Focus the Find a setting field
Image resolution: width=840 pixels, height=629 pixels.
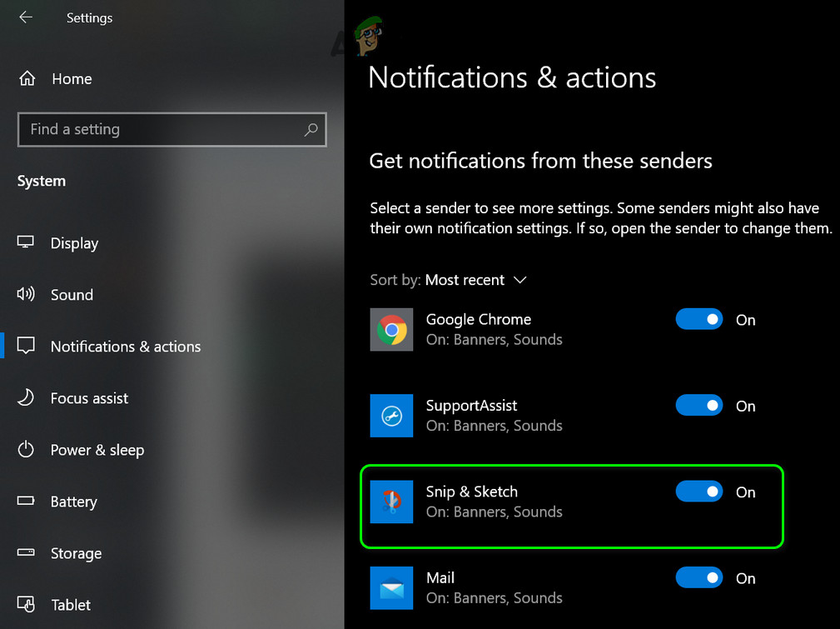(x=172, y=129)
